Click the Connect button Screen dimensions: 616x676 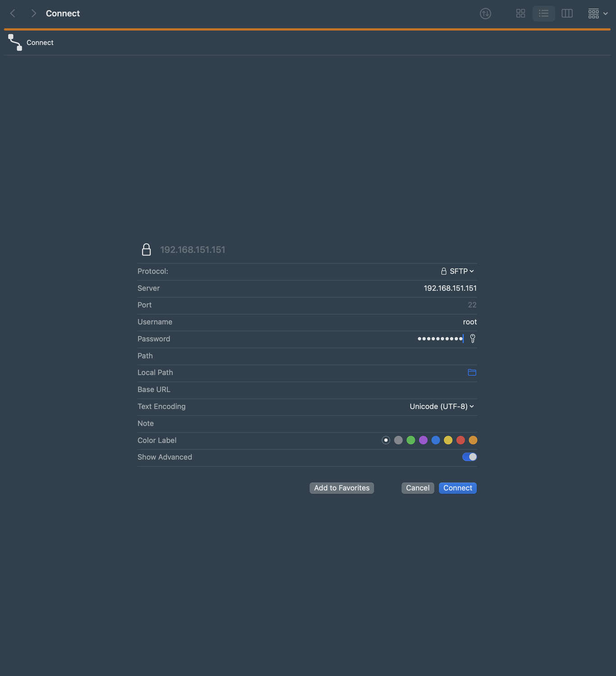coord(457,488)
